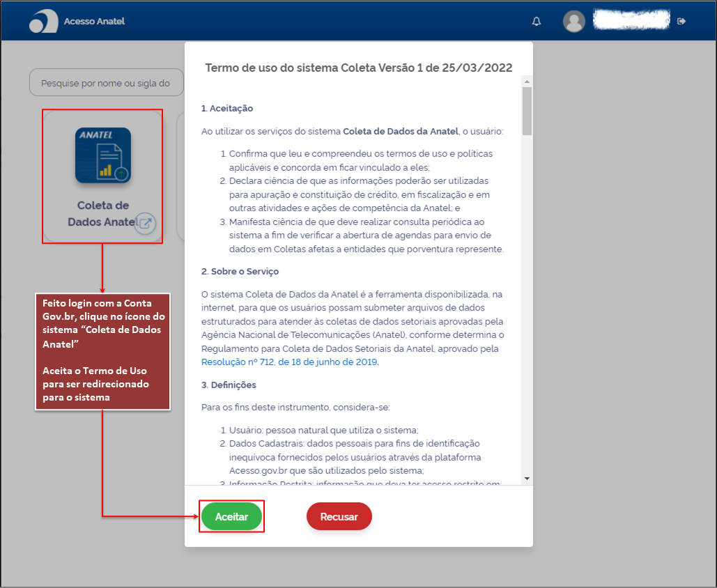Open the notifications bell
The width and height of the screenshot is (717, 588).
click(x=537, y=21)
